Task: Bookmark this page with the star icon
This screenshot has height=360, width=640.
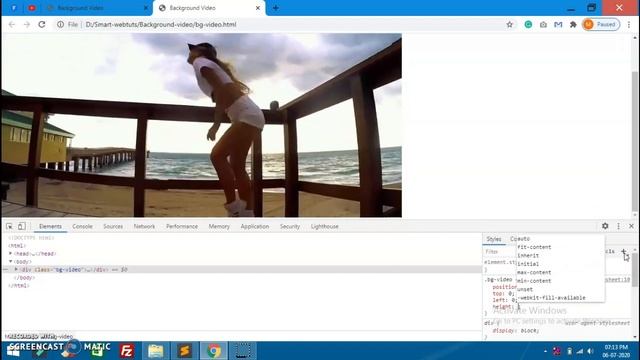Action: tap(509, 24)
